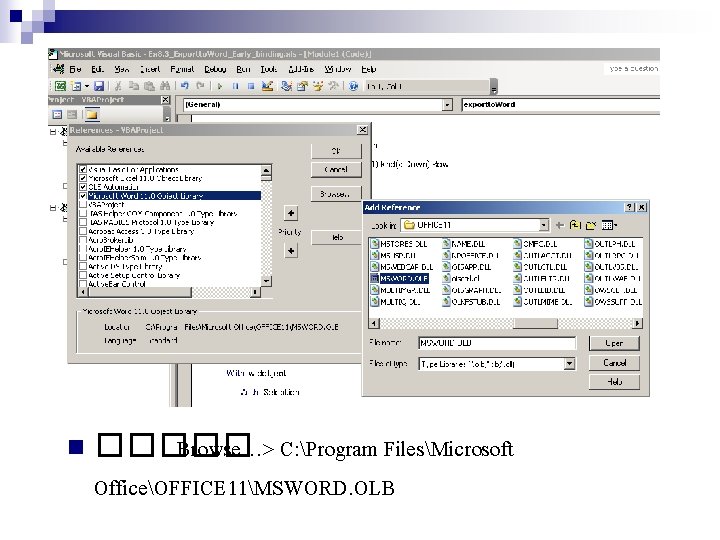This screenshot has height=540, width=720.
Task: Check the AcroBrokerLib reference checkbox
Action: tap(83, 240)
